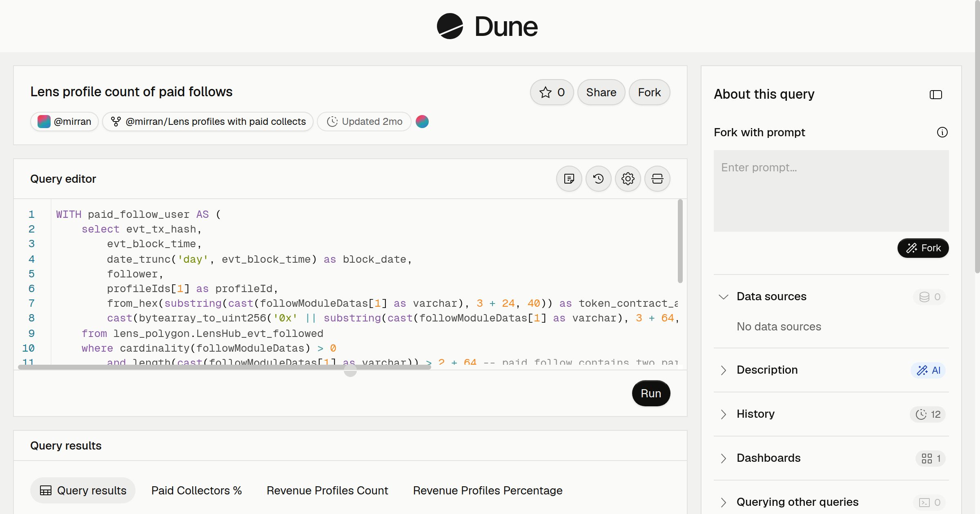Click the Data sources count badge
This screenshot has width=980, height=514.
[x=929, y=297]
